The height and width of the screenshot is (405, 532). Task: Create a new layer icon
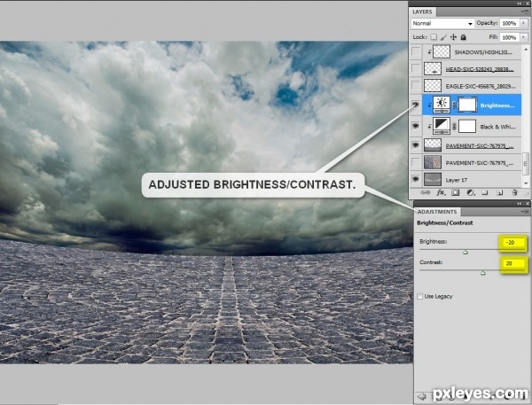coord(499,192)
